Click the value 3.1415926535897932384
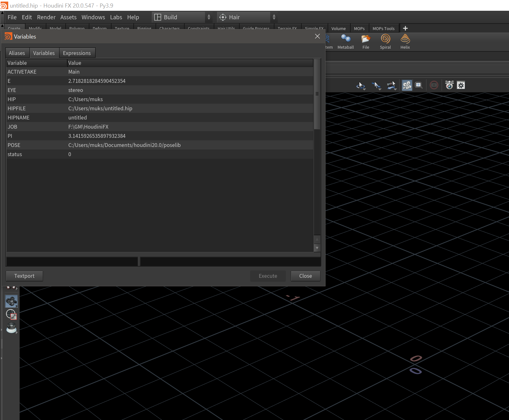This screenshot has width=509, height=420. click(97, 136)
